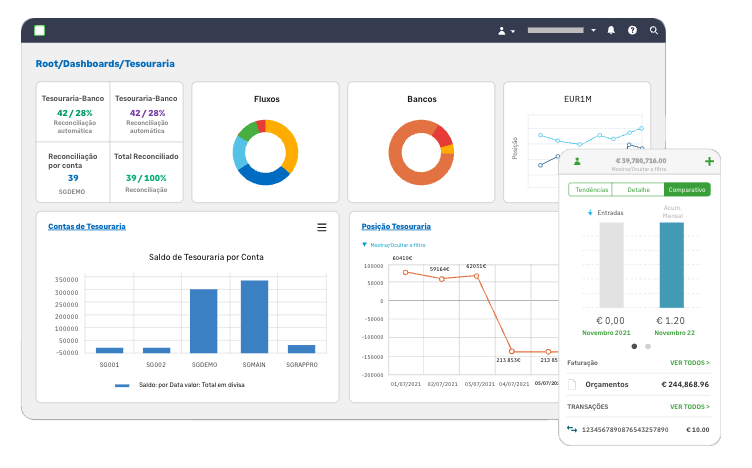752x468 pixels.
Task: Click the green logo square icon
Action: [40, 31]
